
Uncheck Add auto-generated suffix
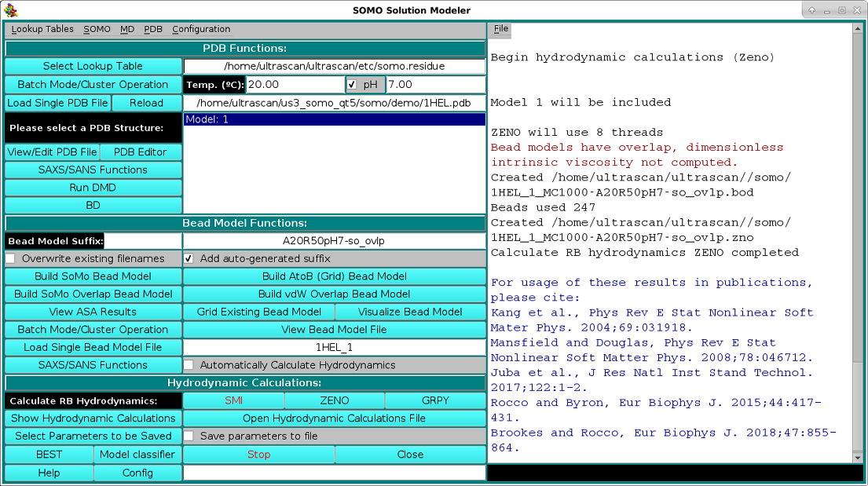point(189,258)
